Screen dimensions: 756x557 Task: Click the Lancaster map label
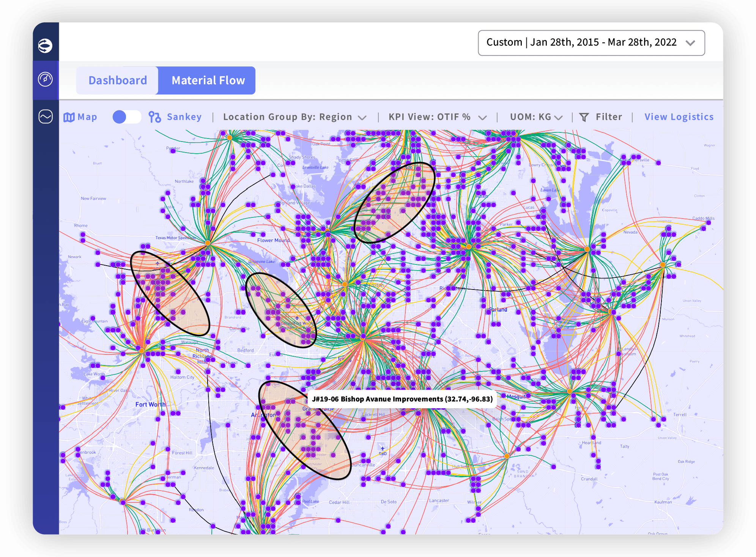(x=439, y=500)
